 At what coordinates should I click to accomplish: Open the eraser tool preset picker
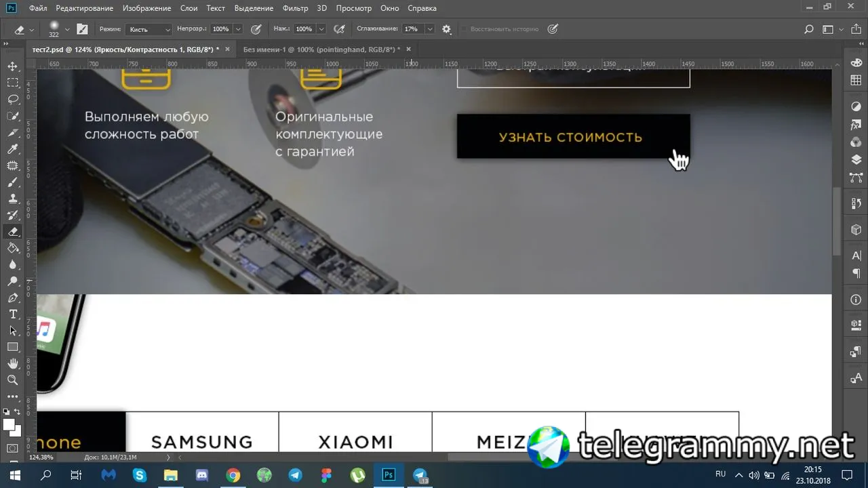pyautogui.click(x=23, y=29)
